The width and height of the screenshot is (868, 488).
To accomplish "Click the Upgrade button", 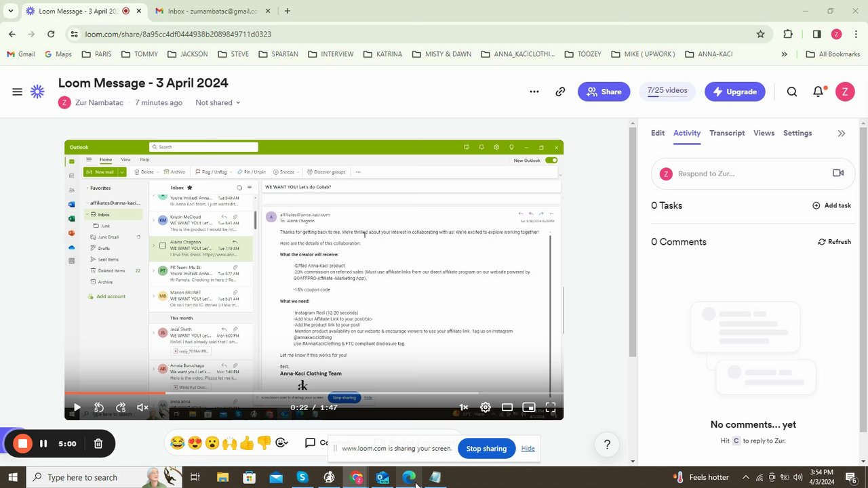I will 735,91.
